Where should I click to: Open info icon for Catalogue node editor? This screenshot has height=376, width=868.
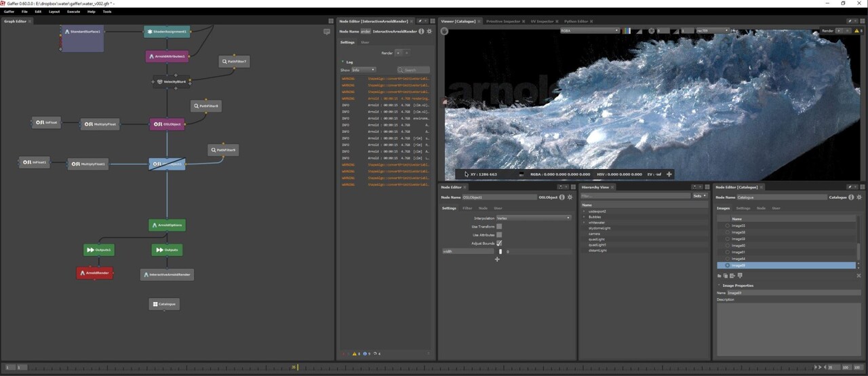coord(850,198)
